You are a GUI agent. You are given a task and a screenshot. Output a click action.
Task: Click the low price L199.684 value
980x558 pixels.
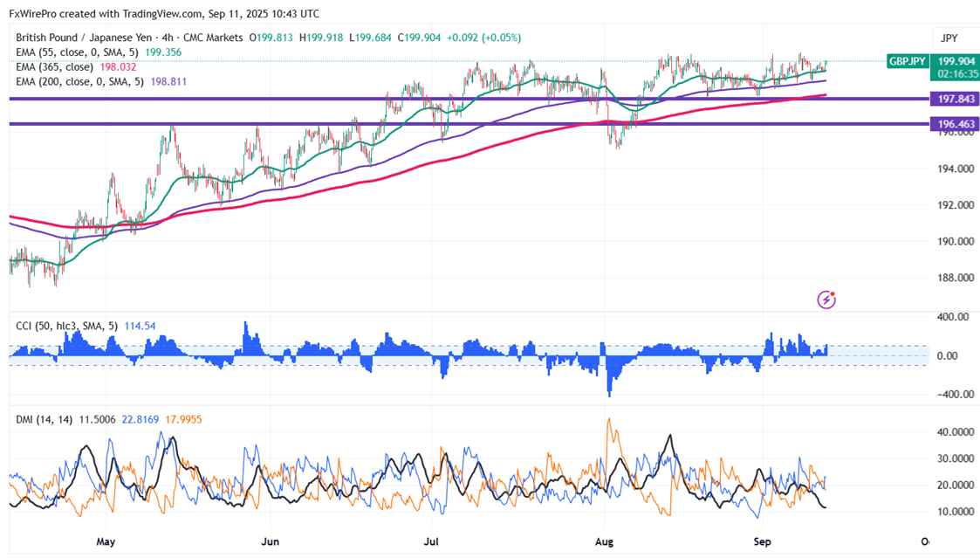pyautogui.click(x=371, y=38)
